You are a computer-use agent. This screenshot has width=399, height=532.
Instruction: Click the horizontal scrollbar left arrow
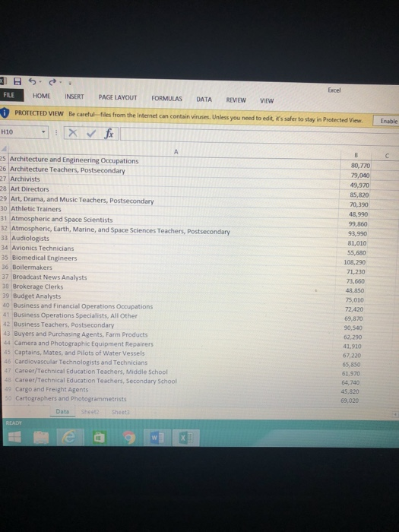point(395,415)
